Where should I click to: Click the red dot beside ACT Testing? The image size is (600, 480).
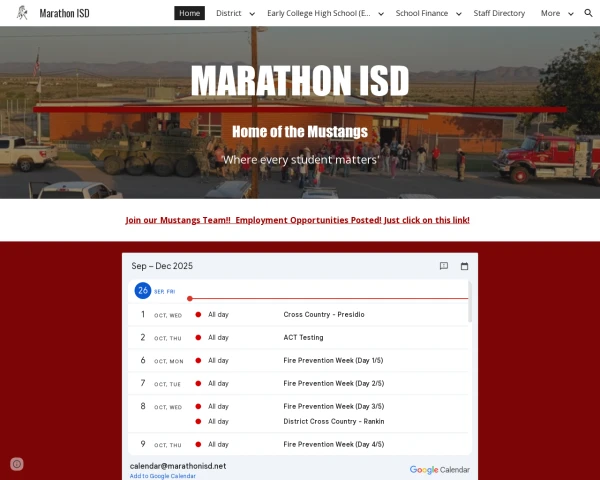pos(198,338)
